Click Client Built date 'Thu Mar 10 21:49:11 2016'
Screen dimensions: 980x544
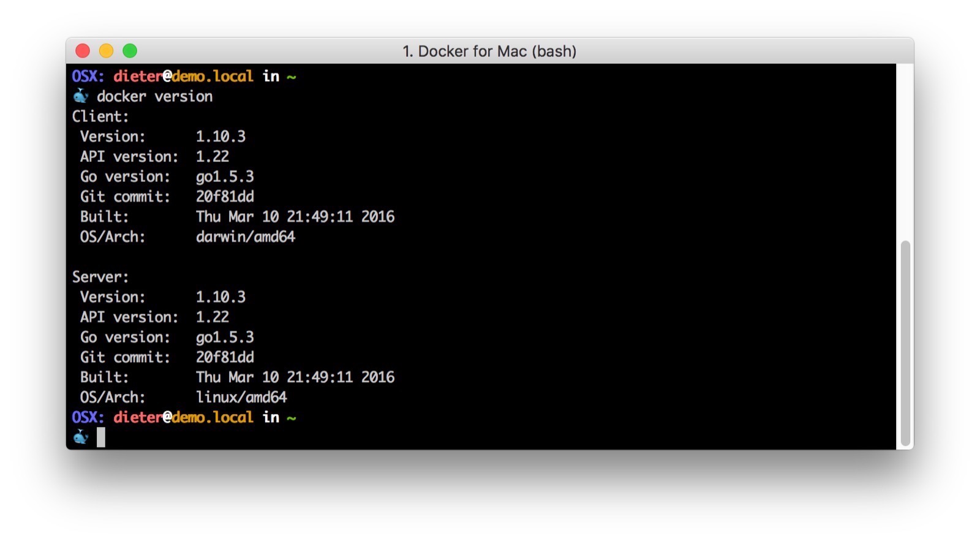click(x=295, y=216)
